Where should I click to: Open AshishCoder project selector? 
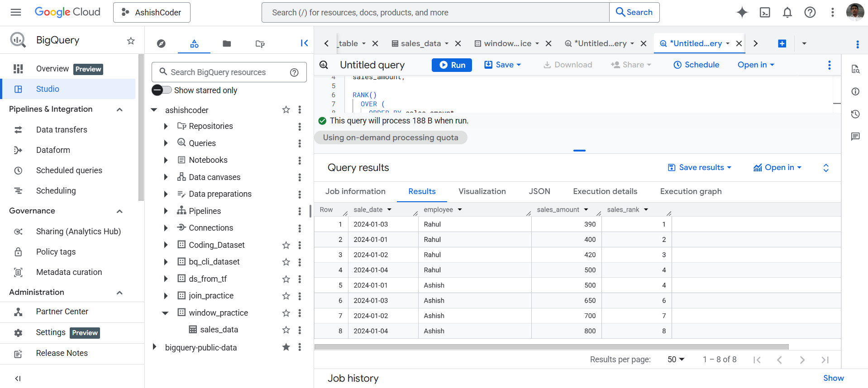[152, 12]
